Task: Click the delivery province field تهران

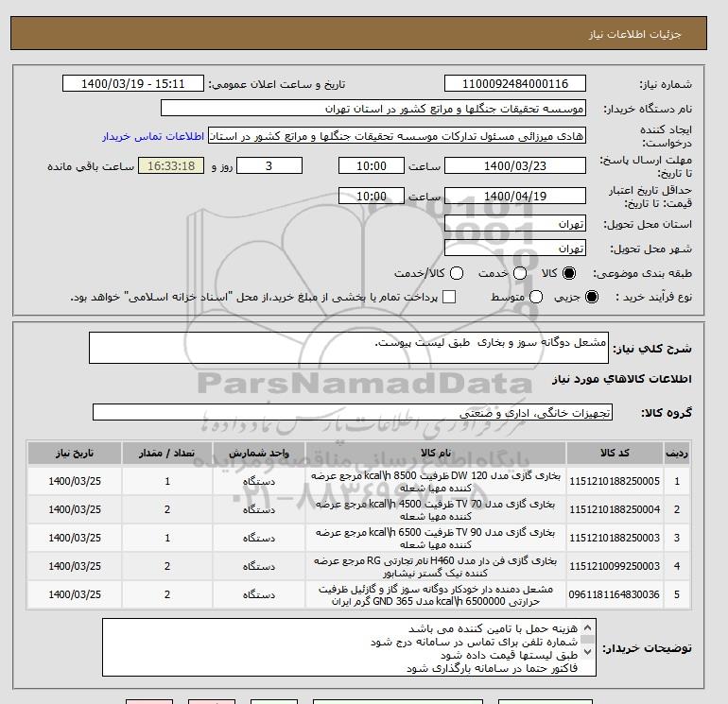Action: [x=515, y=224]
